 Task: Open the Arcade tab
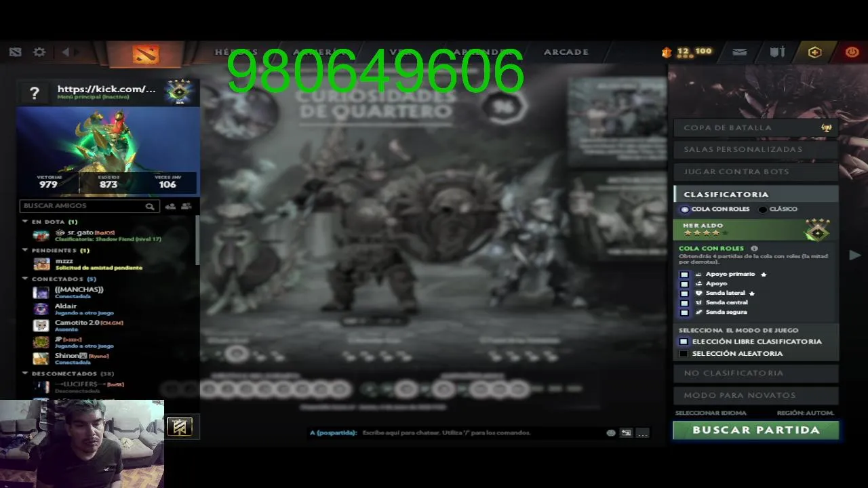point(566,52)
